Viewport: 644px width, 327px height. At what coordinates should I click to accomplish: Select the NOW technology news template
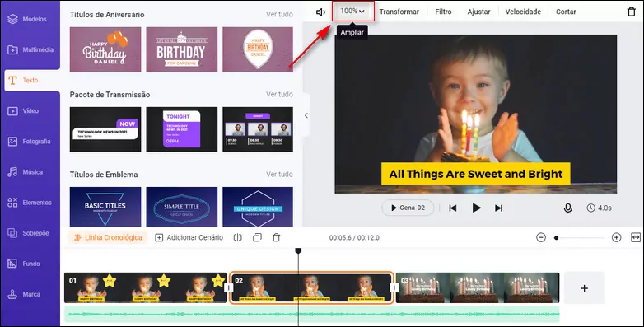(105, 129)
